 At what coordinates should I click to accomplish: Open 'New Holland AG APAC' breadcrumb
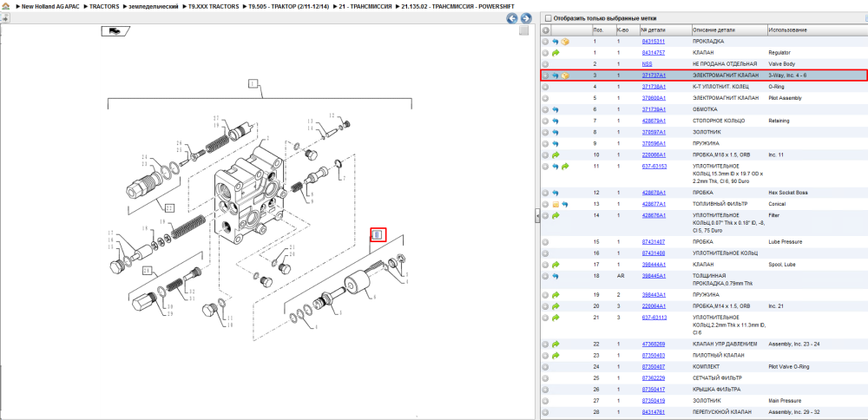pyautogui.click(x=51, y=6)
